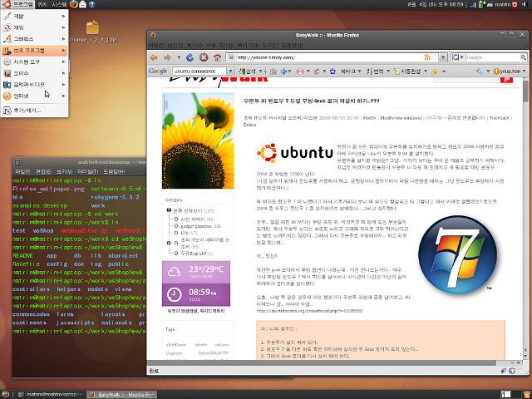This screenshot has width=532, height=399.
Task: Click the Windows 7 logo image on the blog
Action: click(458, 255)
